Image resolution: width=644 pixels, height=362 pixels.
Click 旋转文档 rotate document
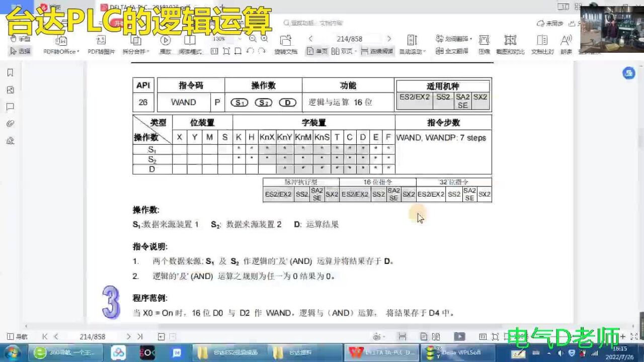286,45
